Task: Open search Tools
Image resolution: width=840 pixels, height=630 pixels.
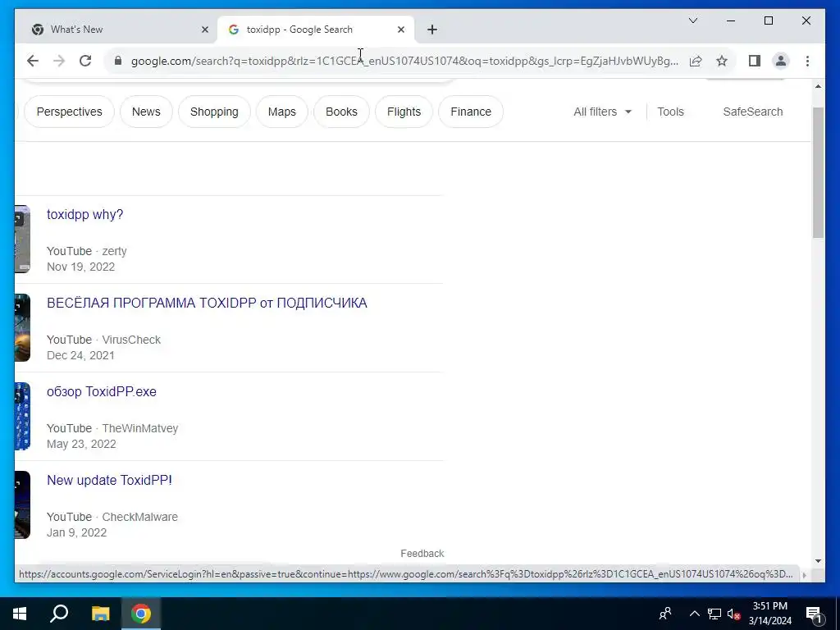Action: 670,112
